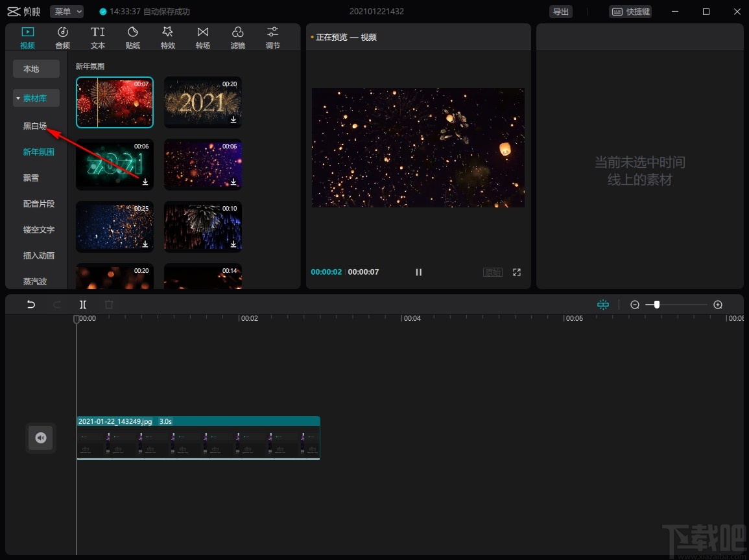The height and width of the screenshot is (560, 749).
Task: Select the fireworks 00:10 clip thumbnail
Action: 203,226
